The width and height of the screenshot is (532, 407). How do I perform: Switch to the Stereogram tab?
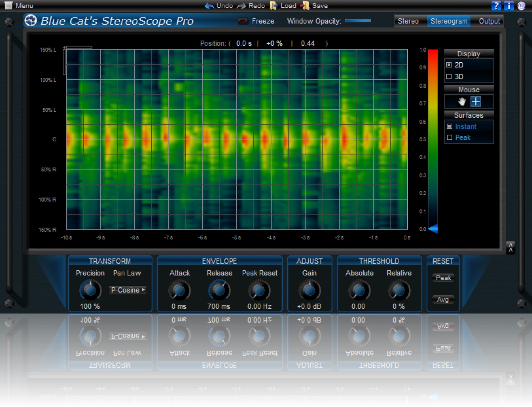point(449,21)
